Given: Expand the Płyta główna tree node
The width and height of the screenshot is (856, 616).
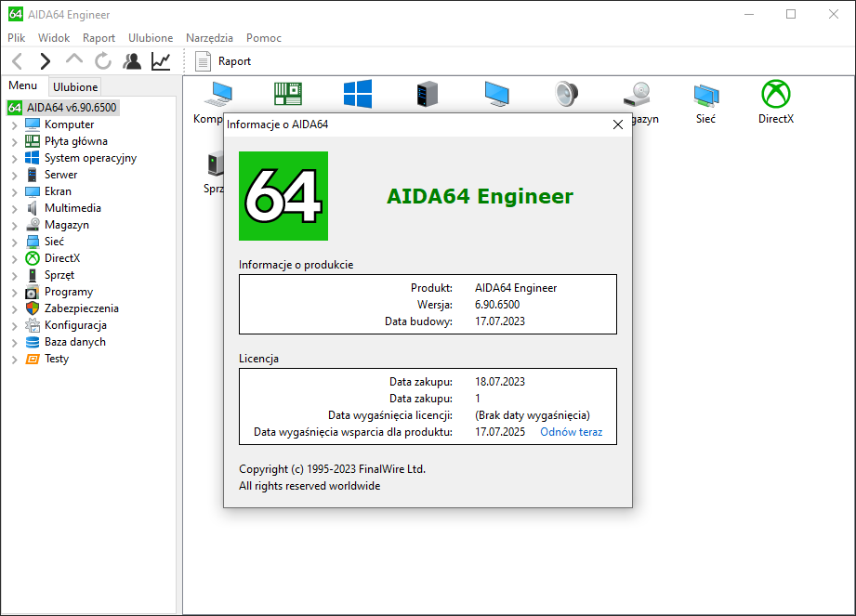Looking at the screenshot, I should click(x=14, y=142).
